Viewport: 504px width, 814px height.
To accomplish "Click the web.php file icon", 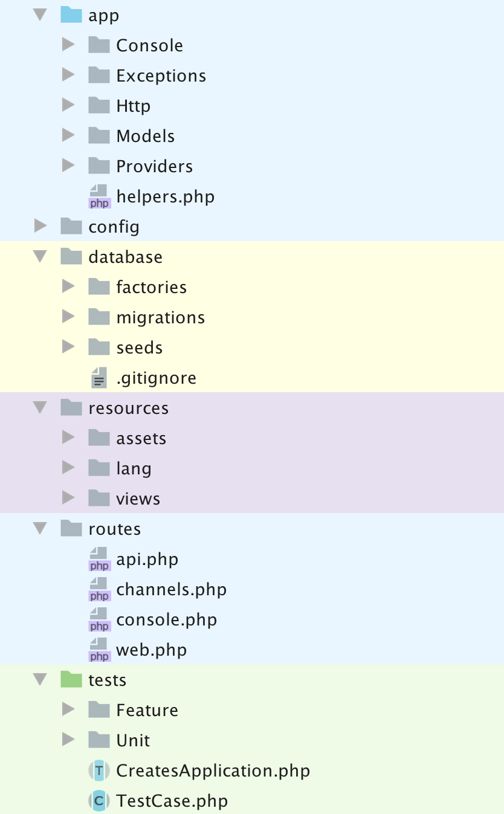I will point(99,650).
